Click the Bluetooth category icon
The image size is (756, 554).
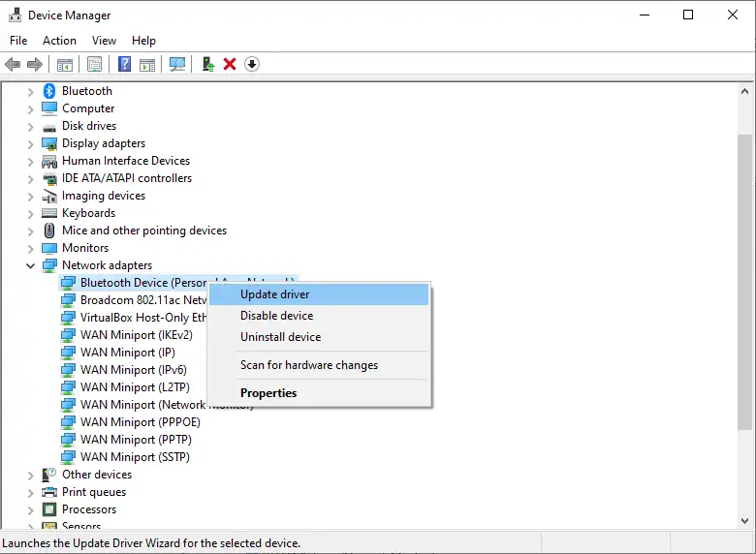pos(49,91)
